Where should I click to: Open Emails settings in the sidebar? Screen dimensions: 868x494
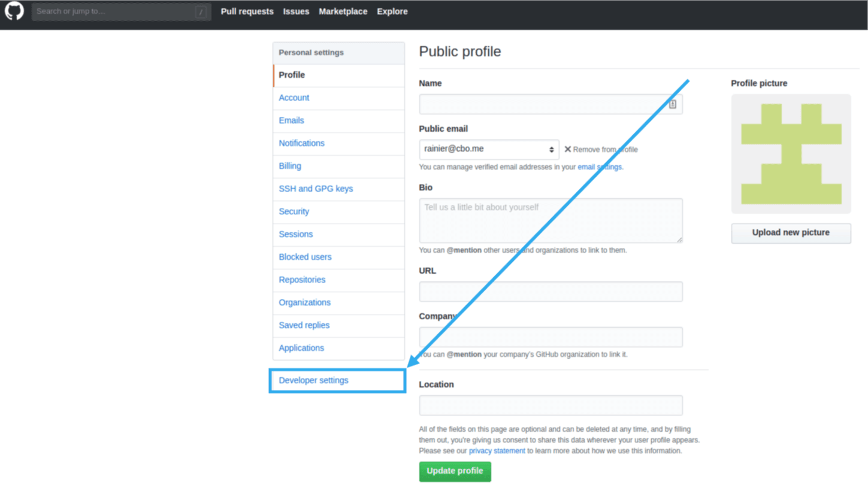coord(338,121)
